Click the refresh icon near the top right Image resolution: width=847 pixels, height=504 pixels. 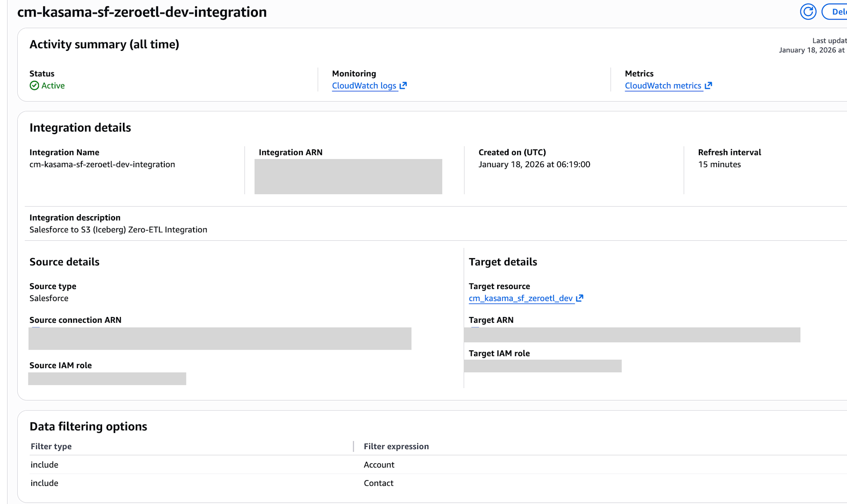[808, 11]
